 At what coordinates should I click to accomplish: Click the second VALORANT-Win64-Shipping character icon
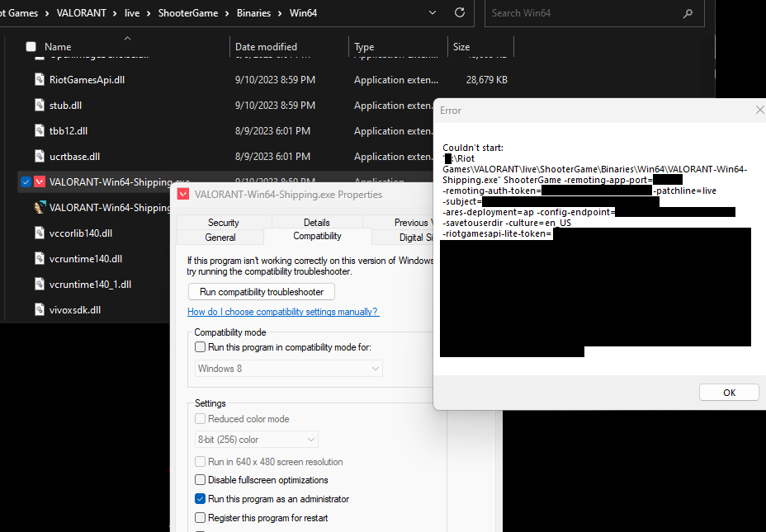pyautogui.click(x=40, y=207)
